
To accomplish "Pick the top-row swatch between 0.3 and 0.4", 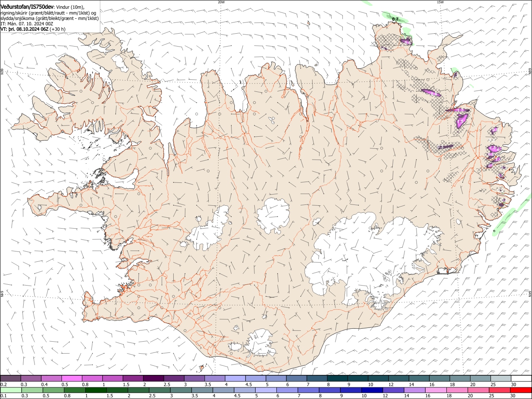I will pyautogui.click(x=31, y=378).
